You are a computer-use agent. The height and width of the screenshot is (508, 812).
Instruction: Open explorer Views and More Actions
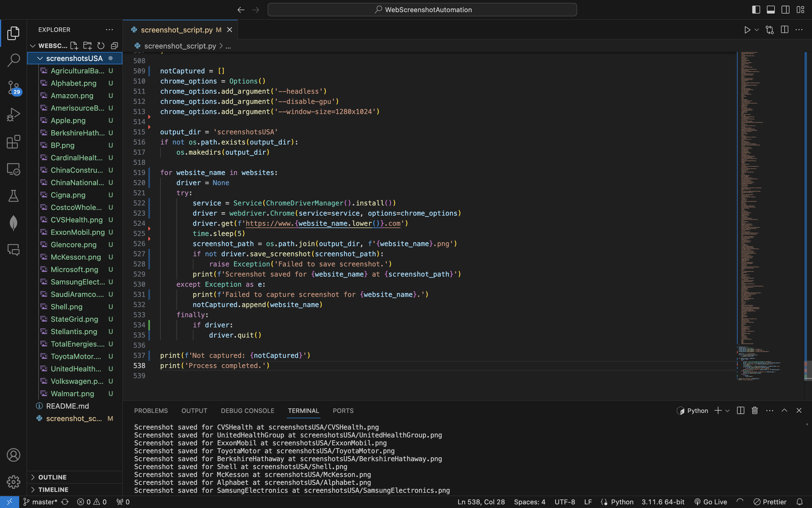[x=109, y=30]
